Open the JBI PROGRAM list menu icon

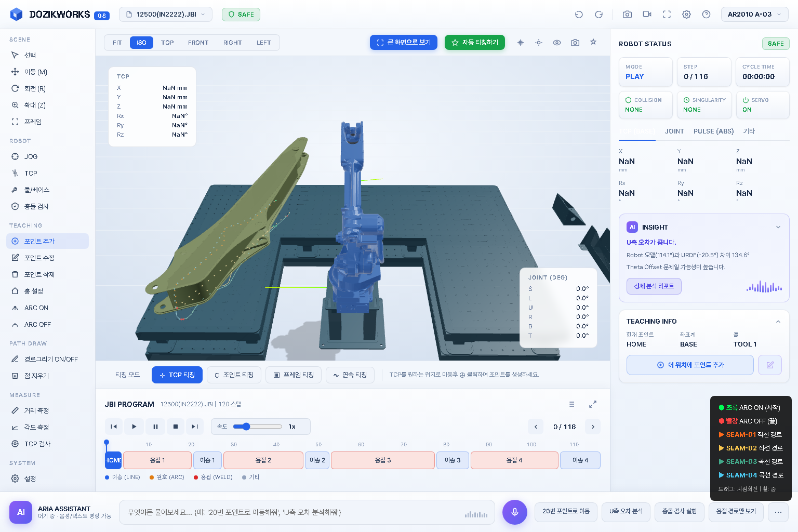(x=571, y=404)
